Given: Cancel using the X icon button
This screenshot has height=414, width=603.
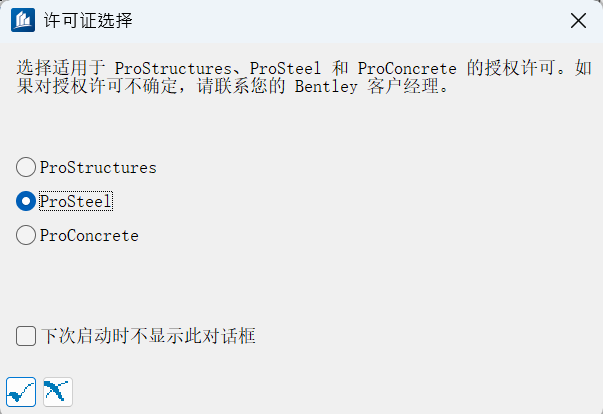Looking at the screenshot, I should 58,391.
